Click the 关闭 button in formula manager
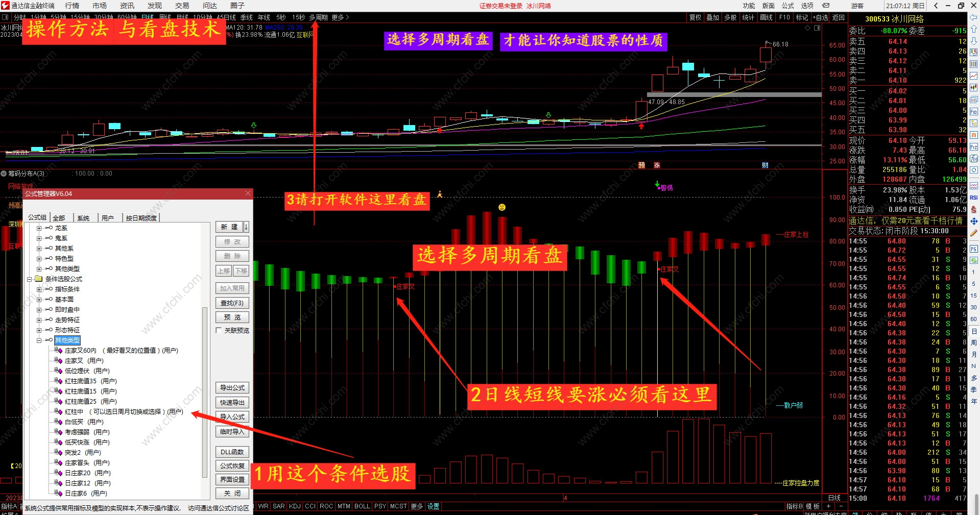 [x=232, y=493]
